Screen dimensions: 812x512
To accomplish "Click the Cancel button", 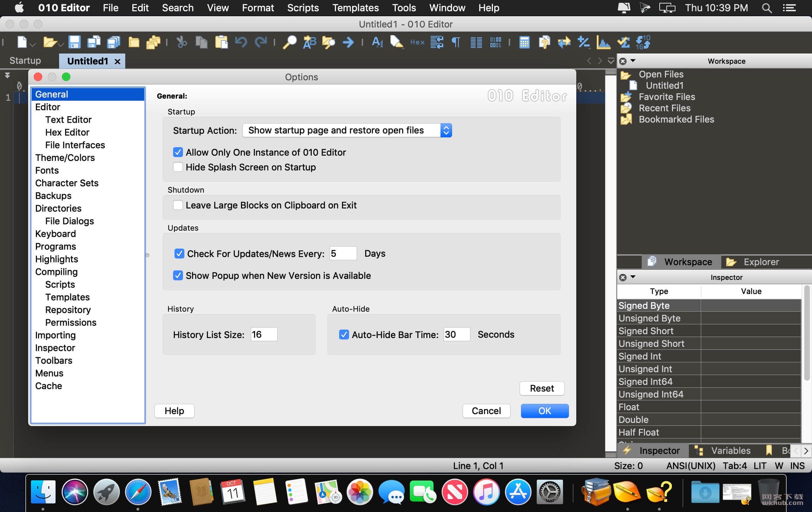I will (486, 411).
